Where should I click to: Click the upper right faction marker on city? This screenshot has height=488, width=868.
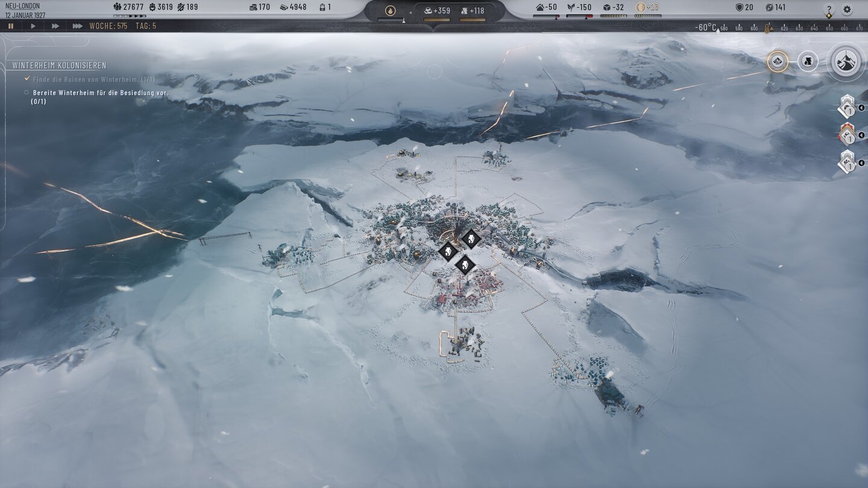point(471,239)
